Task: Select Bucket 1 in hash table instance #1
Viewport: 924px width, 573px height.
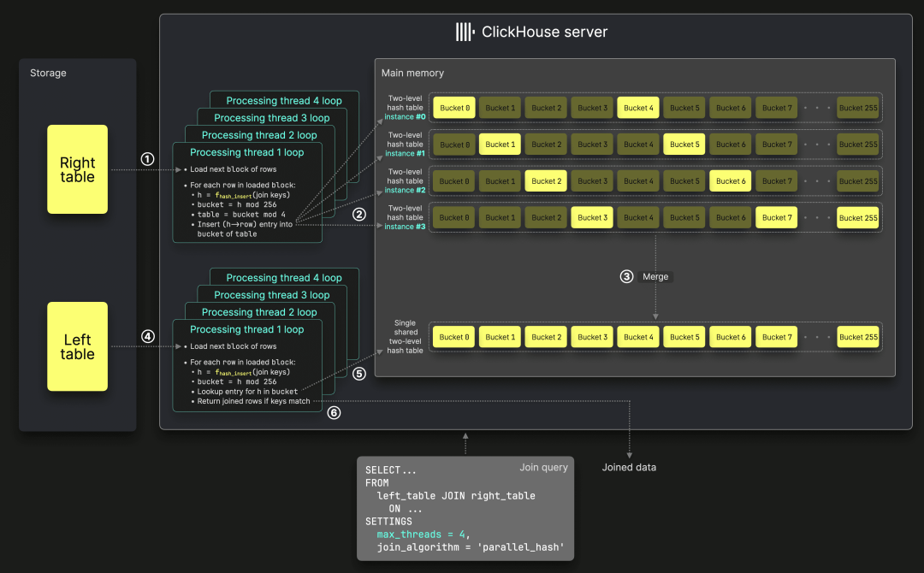Action: [x=500, y=145]
